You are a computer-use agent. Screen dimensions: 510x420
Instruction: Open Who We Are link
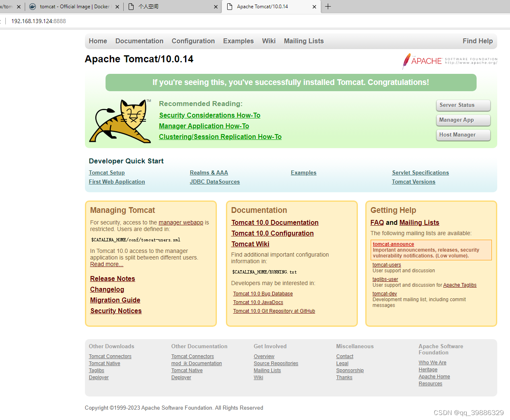[432, 363]
